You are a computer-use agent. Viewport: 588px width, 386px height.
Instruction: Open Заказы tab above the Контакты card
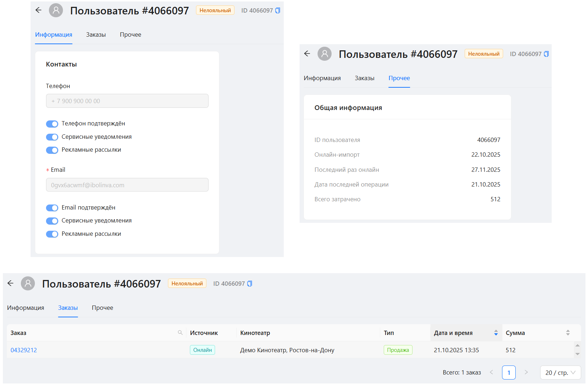click(x=96, y=35)
